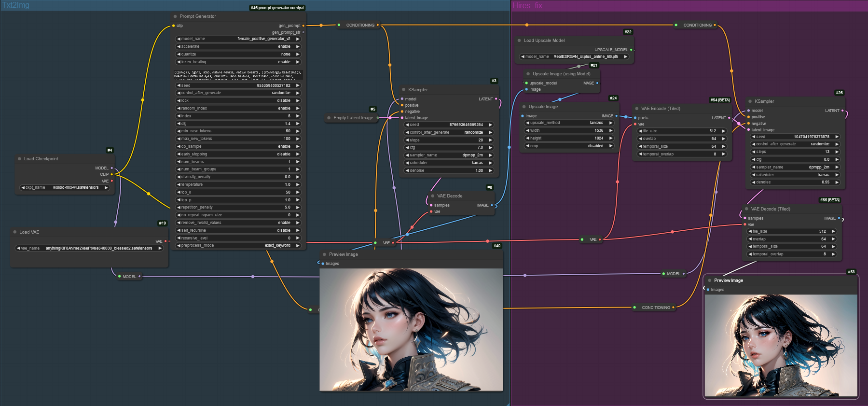Toggle the random_index enable setting
Image resolution: width=868 pixels, height=406 pixels.
[238, 108]
